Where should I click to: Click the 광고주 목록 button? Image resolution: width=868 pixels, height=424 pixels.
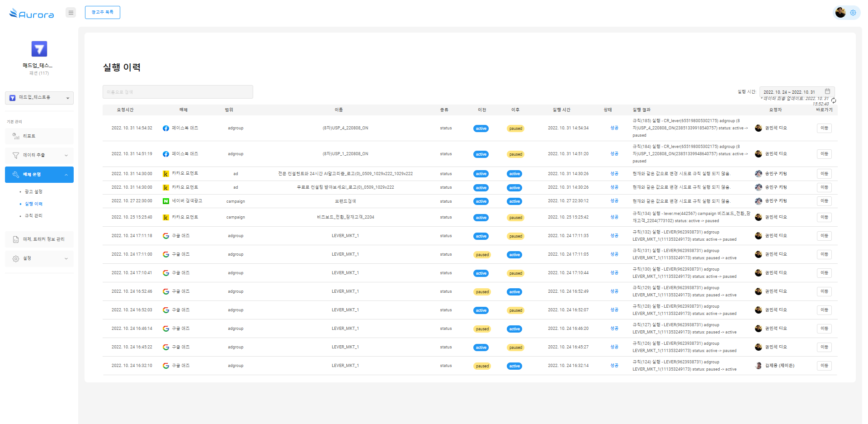pos(103,12)
